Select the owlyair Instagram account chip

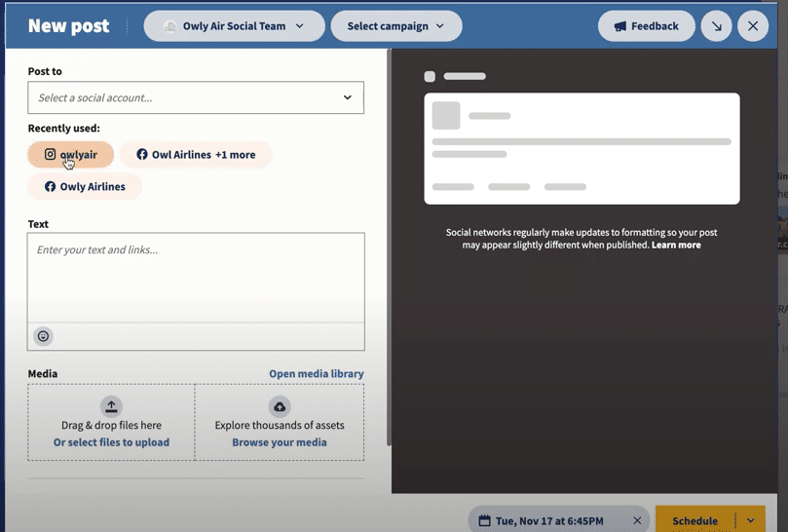coord(71,154)
